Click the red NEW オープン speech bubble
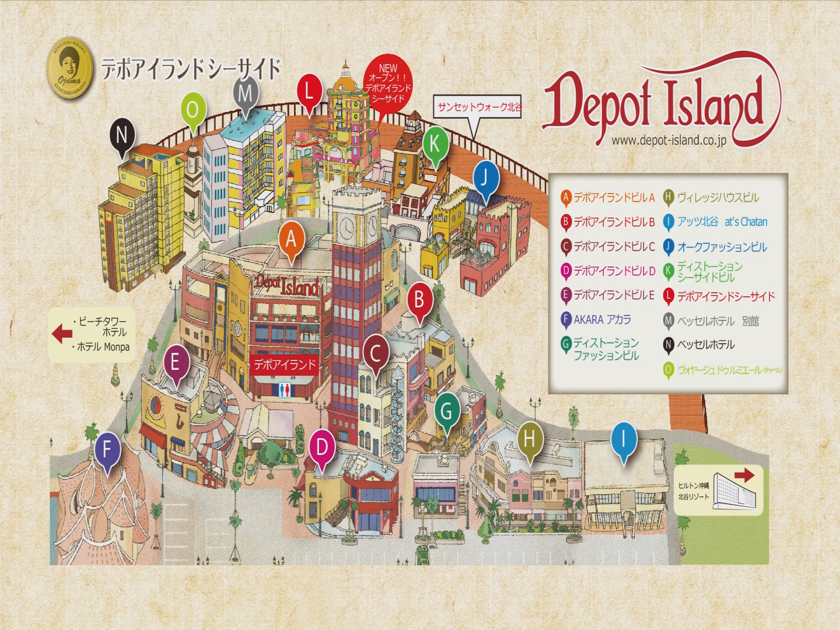Image resolution: width=840 pixels, height=630 pixels. pos(388,85)
